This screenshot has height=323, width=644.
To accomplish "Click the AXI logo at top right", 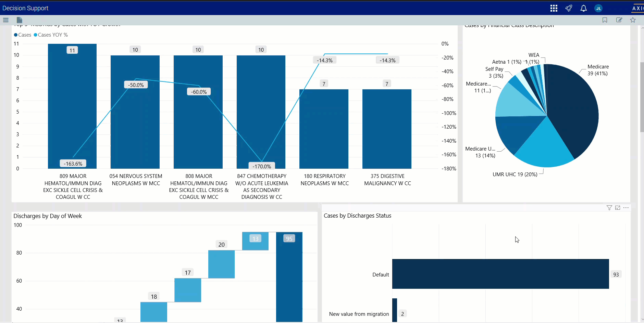I will 638,8.
